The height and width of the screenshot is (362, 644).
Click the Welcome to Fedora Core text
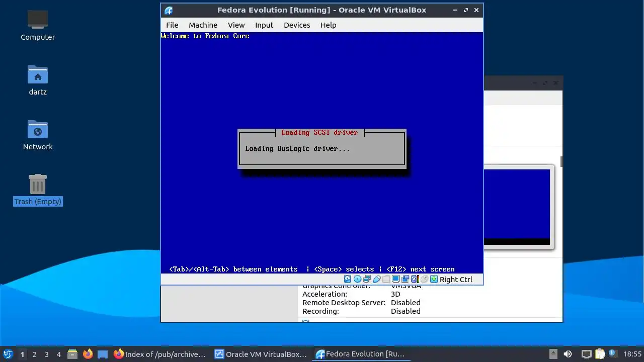point(205,36)
